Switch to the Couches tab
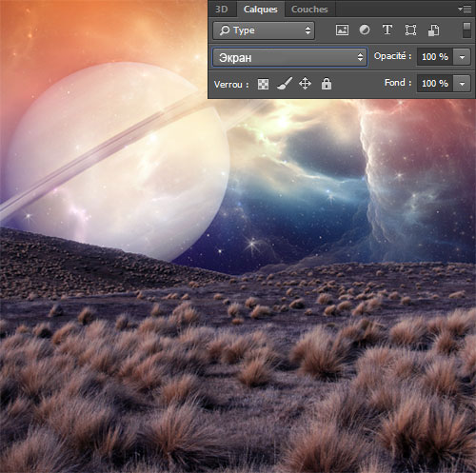This screenshot has width=476, height=473. [x=309, y=10]
